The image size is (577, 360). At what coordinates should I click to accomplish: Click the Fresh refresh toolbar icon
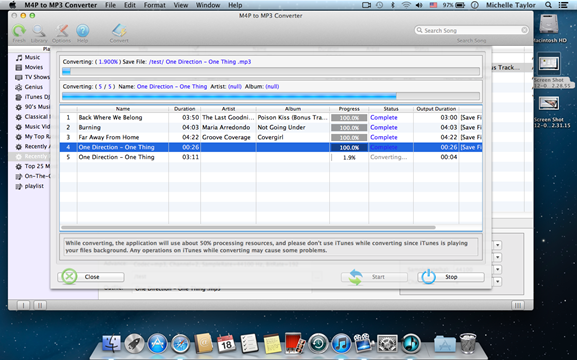click(x=19, y=31)
